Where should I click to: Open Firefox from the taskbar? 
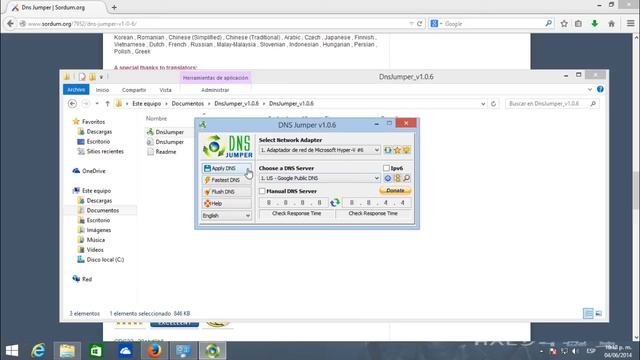coord(154,351)
